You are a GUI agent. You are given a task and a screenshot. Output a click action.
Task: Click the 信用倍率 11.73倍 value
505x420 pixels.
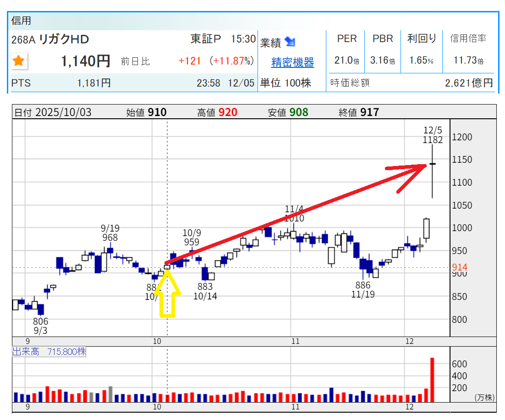pos(467,61)
